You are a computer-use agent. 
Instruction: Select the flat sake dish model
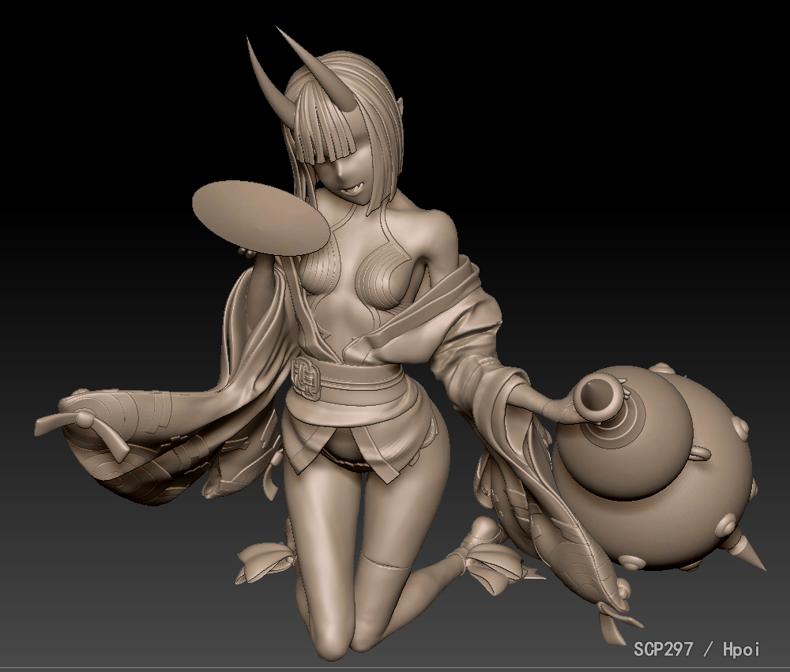(x=261, y=217)
